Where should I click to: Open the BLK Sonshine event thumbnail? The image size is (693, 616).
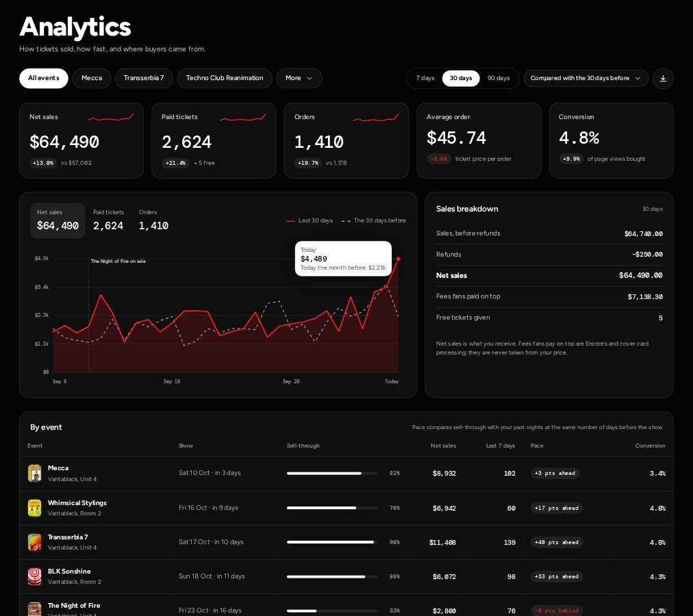pos(34,576)
